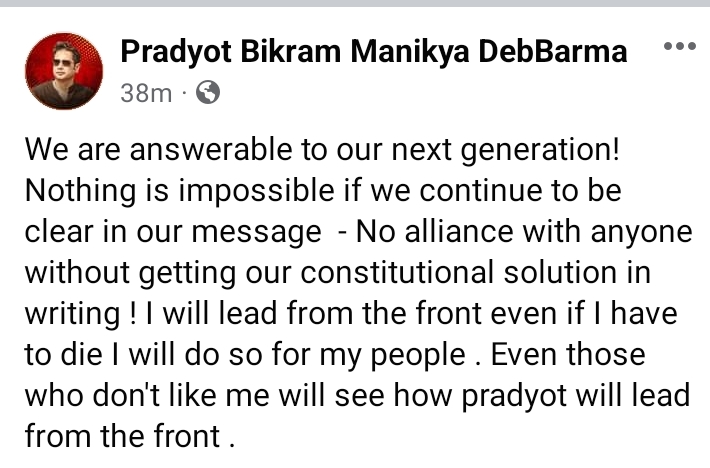Image resolution: width=710 pixels, height=468 pixels.
Task: Open the three-dot post options menu
Action: (679, 46)
